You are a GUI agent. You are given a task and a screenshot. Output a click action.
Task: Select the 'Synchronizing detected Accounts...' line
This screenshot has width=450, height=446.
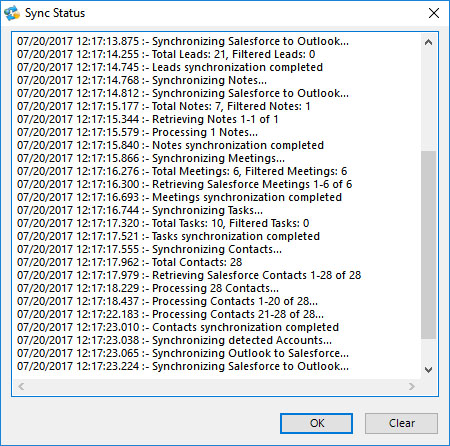point(174,340)
